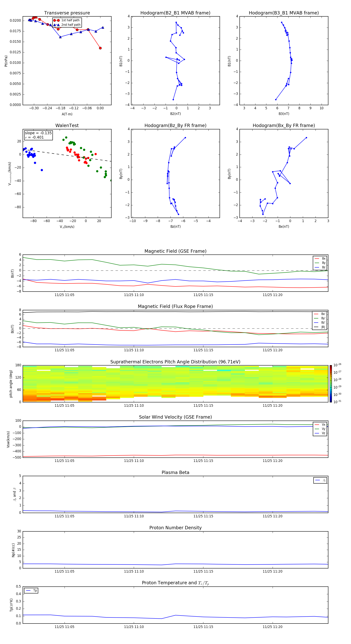351x644 pixels.
Task: Click the 'Pt(nPa)' y-axis label
Action: (x=6, y=61)
